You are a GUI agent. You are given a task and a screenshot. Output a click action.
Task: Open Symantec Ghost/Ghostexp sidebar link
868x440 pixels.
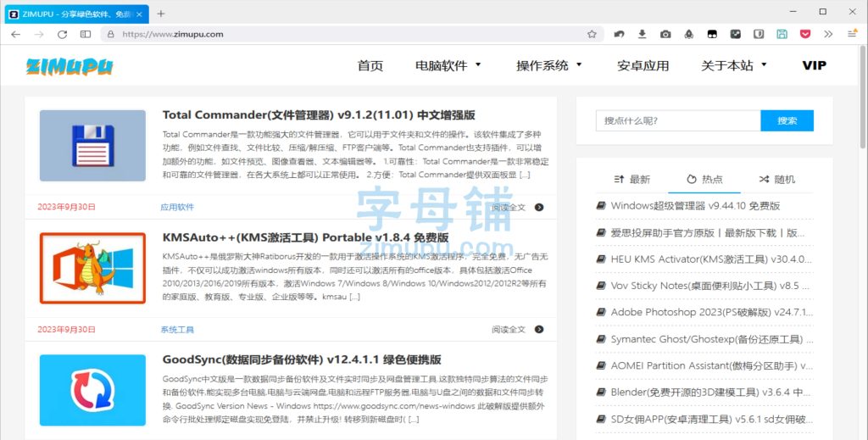pos(712,339)
